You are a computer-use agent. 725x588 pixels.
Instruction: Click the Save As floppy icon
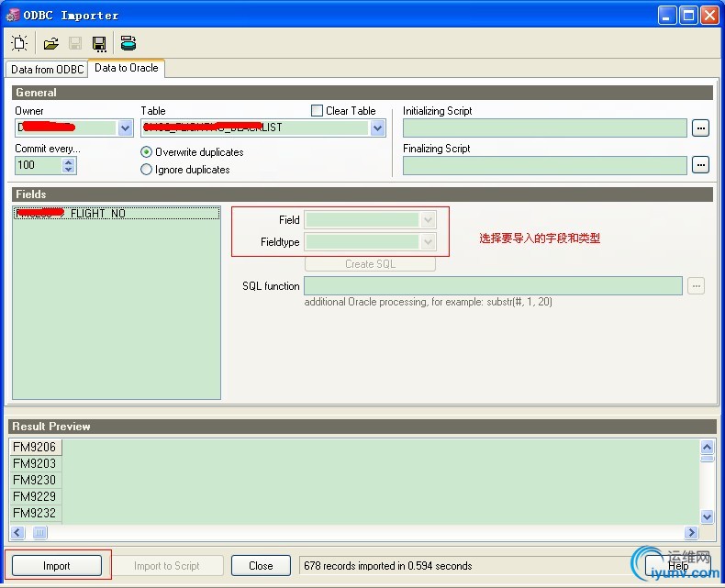point(99,43)
